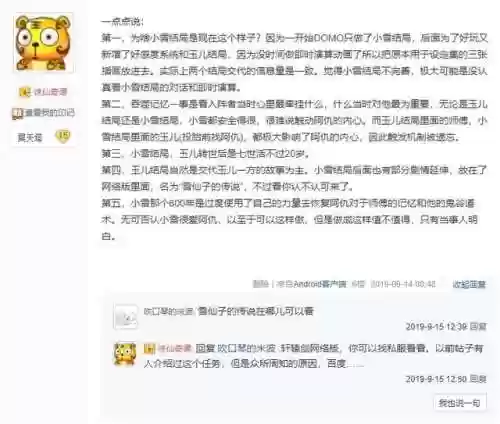Open the 来自Android客户端 link

pos(311,284)
